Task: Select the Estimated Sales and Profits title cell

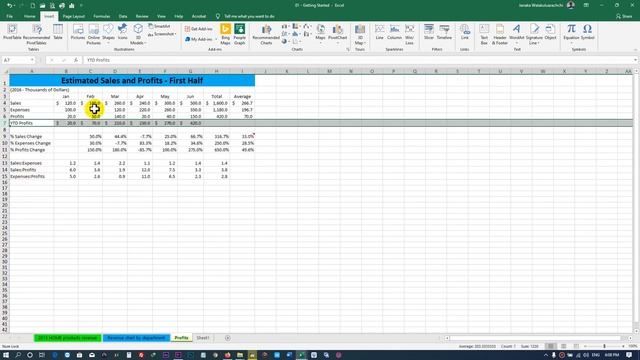Action: (x=132, y=80)
